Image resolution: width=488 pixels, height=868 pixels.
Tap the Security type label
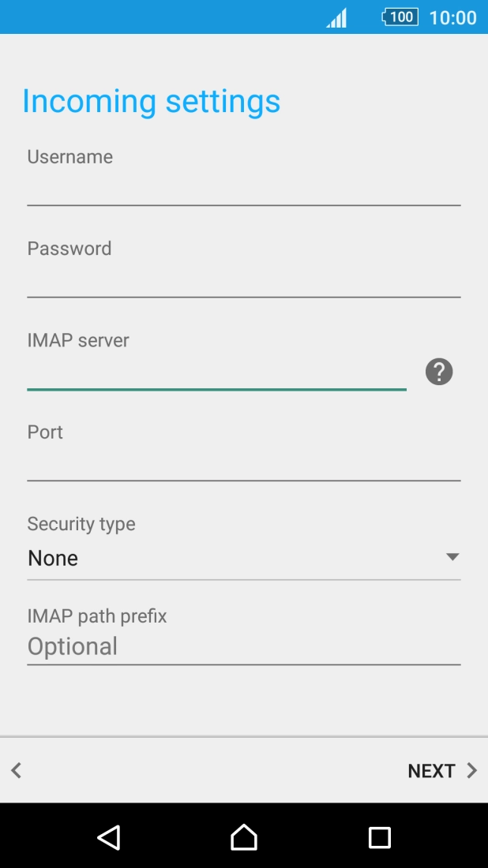pos(81,524)
